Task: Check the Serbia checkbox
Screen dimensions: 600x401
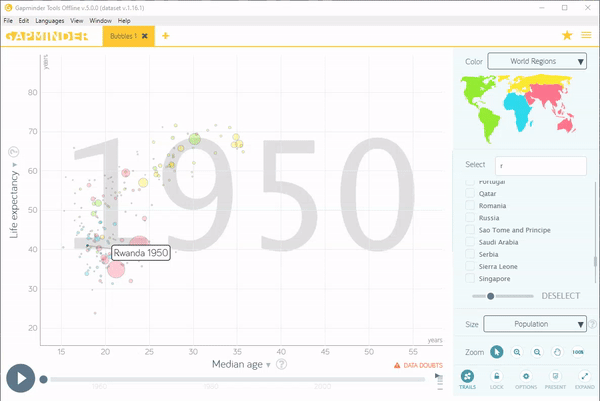Action: point(470,254)
